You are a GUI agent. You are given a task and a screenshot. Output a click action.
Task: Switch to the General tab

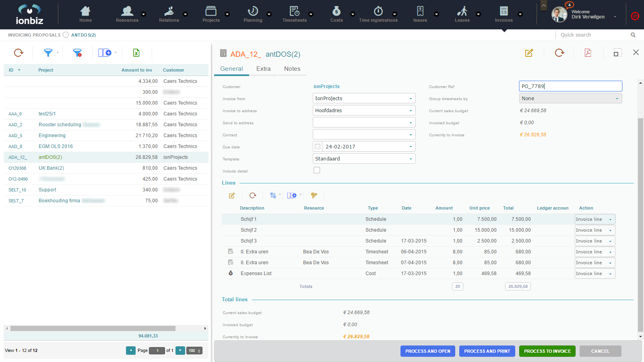(231, 69)
